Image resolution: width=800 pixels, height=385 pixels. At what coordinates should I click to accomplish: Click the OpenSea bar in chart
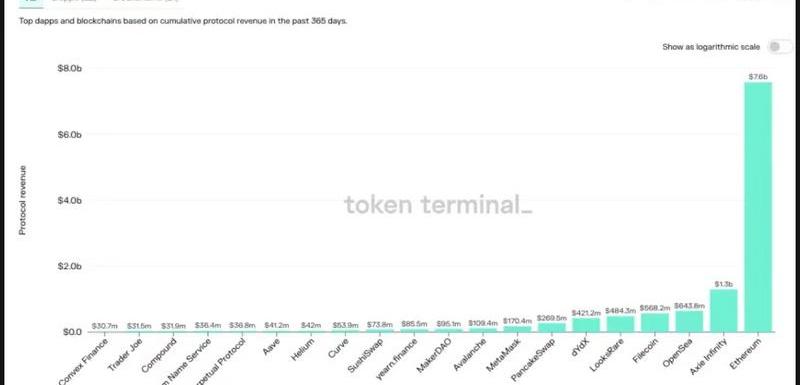pyautogui.click(x=689, y=321)
